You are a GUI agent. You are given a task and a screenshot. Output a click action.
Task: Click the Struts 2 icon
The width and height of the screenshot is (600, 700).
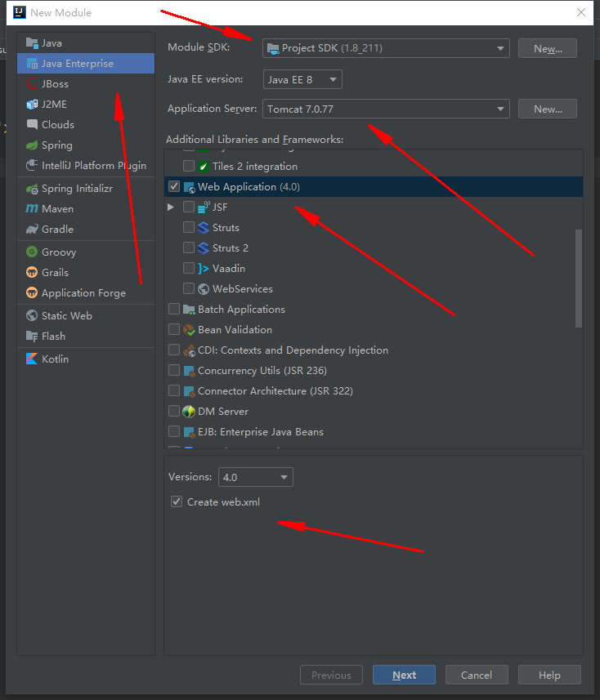pos(204,248)
